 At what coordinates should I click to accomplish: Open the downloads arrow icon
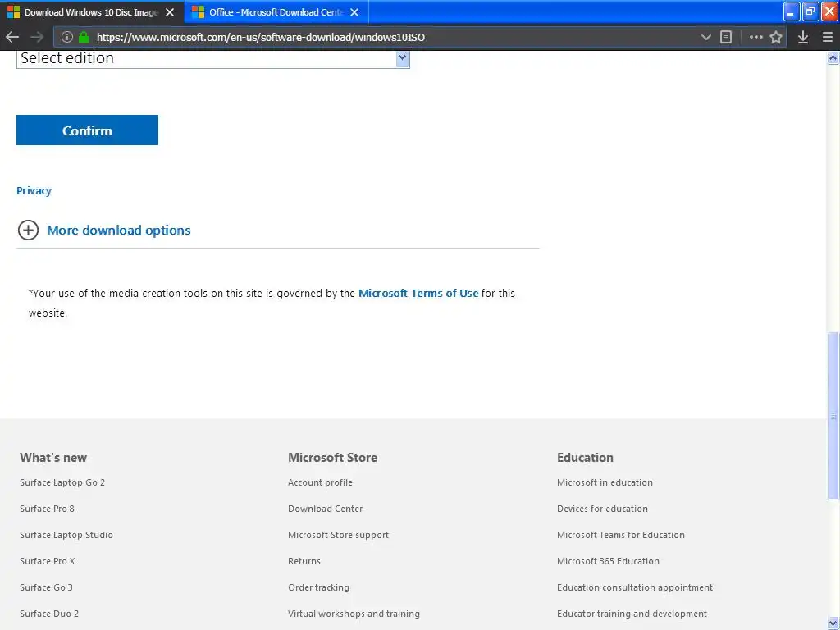tap(802, 37)
